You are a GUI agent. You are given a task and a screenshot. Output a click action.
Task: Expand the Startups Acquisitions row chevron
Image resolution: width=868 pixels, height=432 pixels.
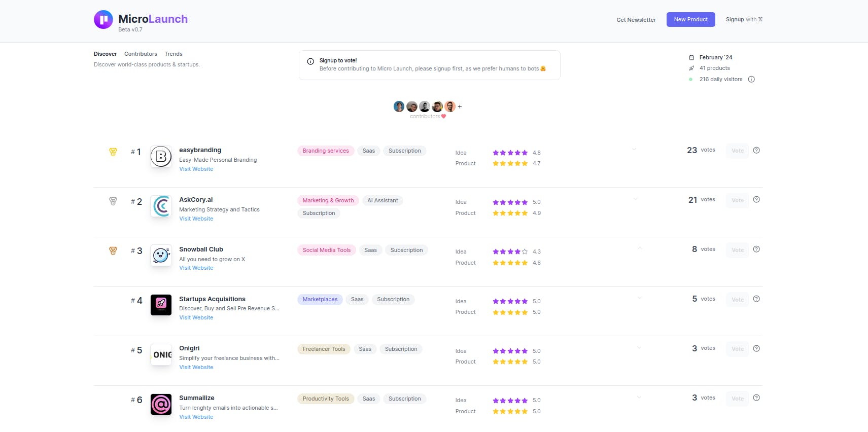point(640,298)
